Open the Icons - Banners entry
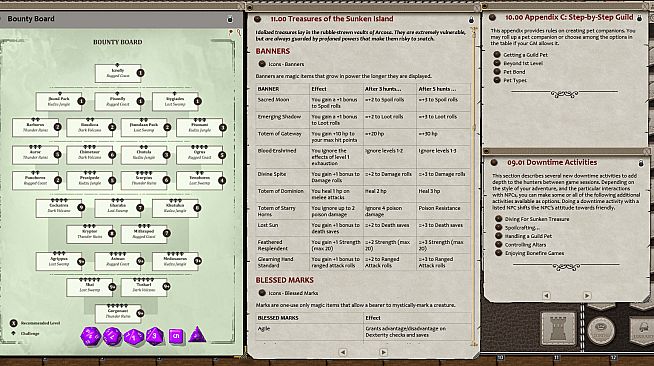The image size is (654, 366). (x=286, y=64)
